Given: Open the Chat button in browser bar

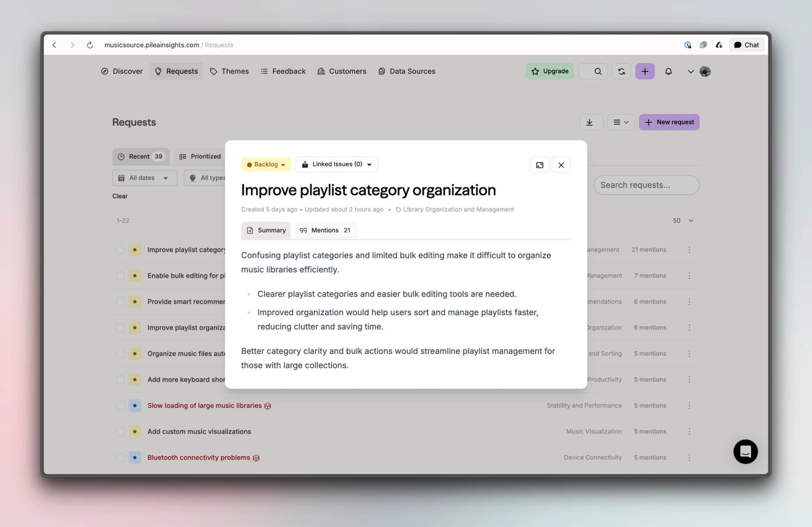Looking at the screenshot, I should pos(746,45).
